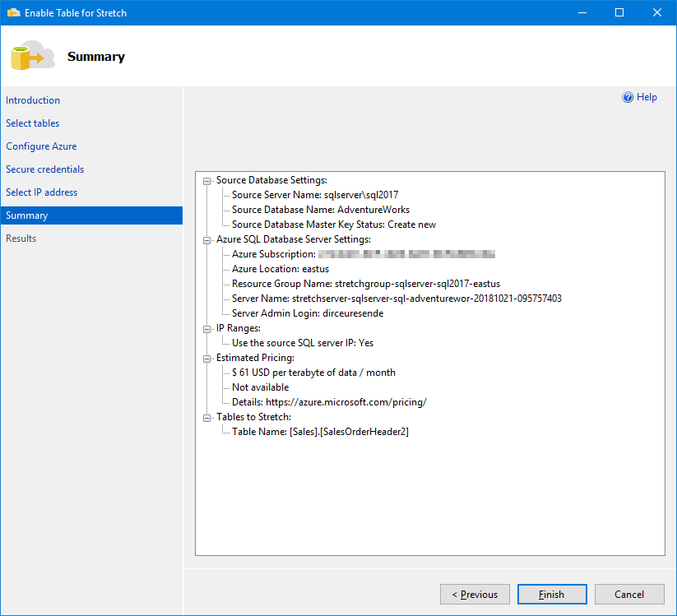Screen dimensions: 677x616
Task: Open the Select tables step
Action: click(x=32, y=123)
